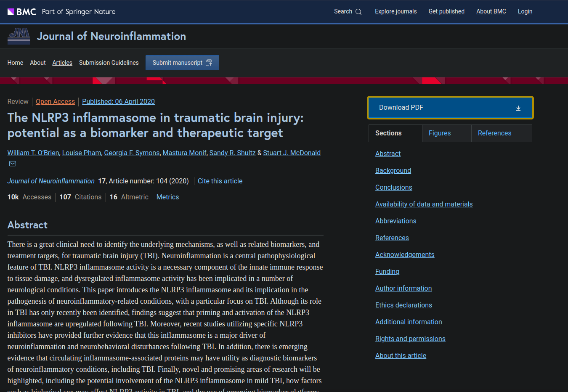This screenshot has width=568, height=392.
Task: Jump to Author information section
Action: (403, 288)
